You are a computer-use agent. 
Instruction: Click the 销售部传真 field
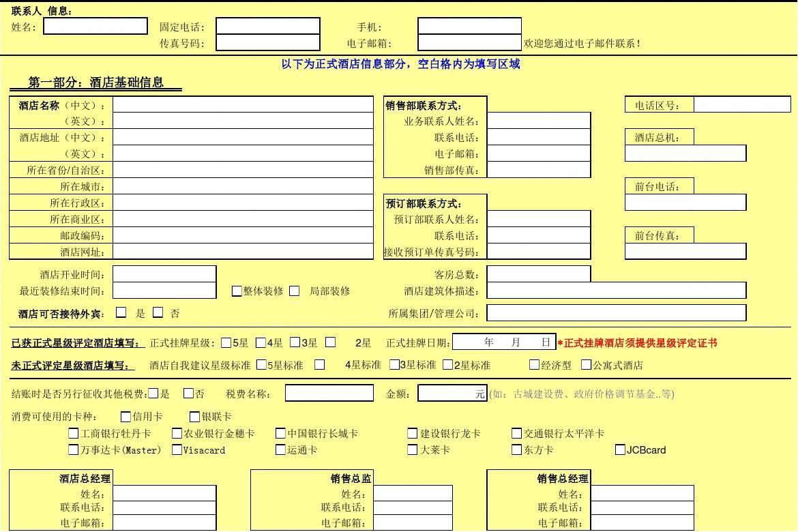539,170
